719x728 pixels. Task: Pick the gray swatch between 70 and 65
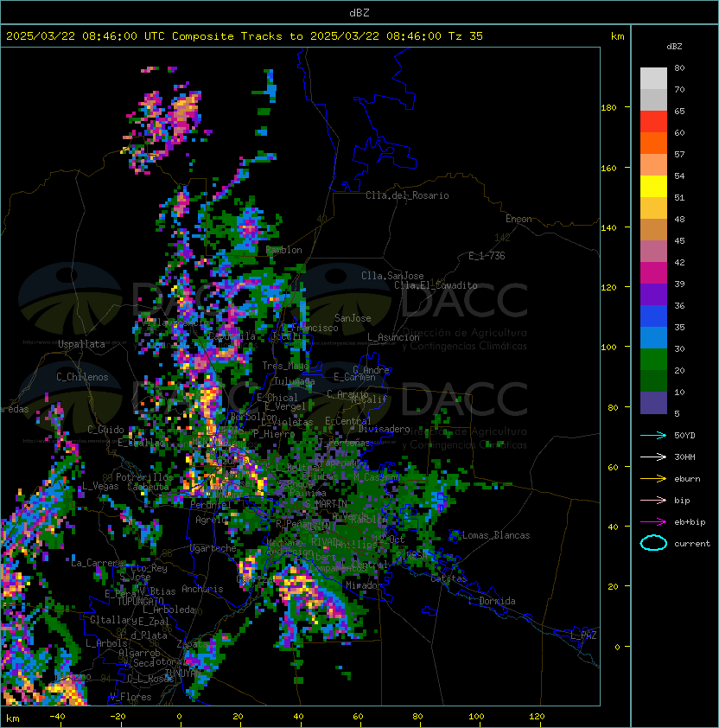click(x=653, y=99)
